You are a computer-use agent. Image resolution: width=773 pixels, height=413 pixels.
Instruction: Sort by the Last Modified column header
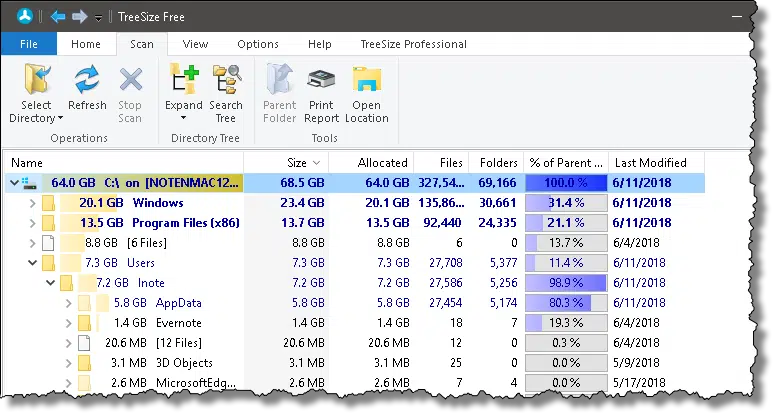point(657,163)
